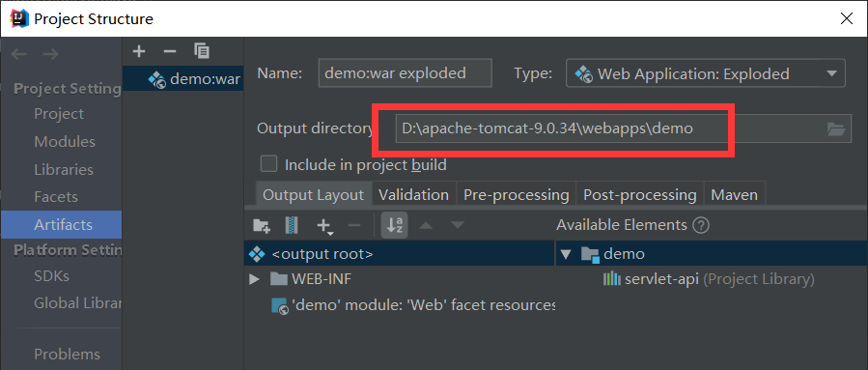Screen dimensions: 868x370
Task: Add a new artifact with plus icon
Action: pos(139,51)
